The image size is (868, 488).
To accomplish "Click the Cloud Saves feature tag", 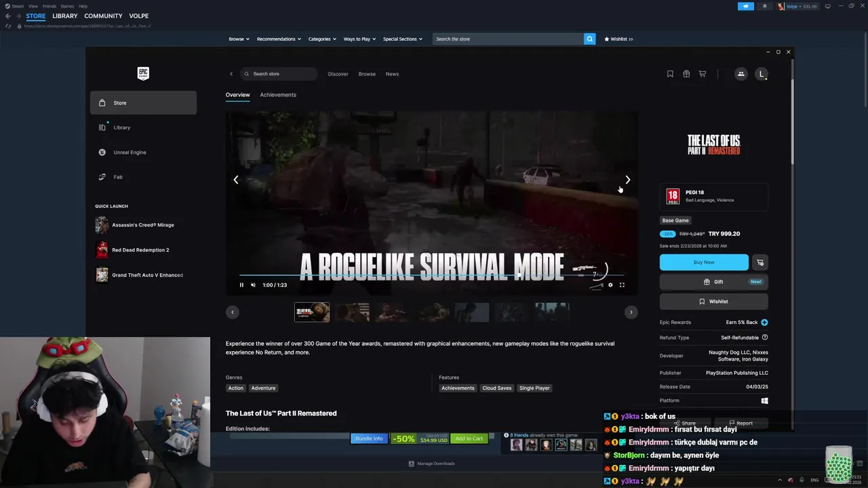I will click(x=497, y=388).
